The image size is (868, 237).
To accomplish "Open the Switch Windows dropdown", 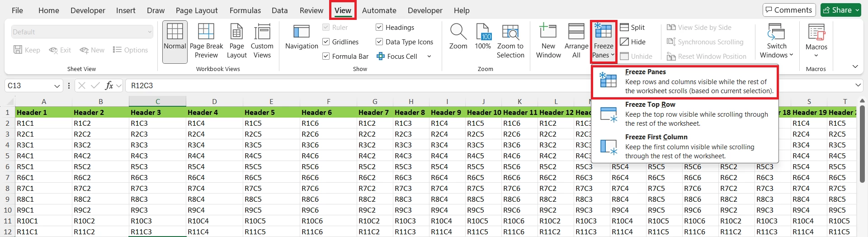I will 776,42.
